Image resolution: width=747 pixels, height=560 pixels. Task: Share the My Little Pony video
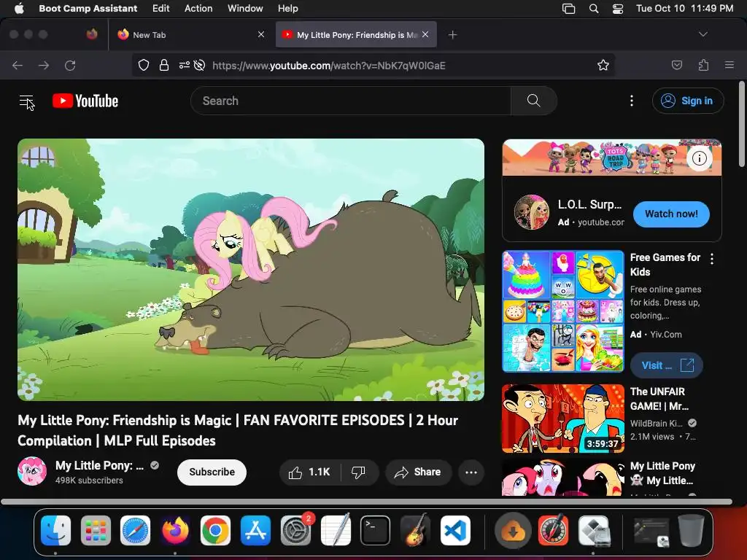point(418,472)
